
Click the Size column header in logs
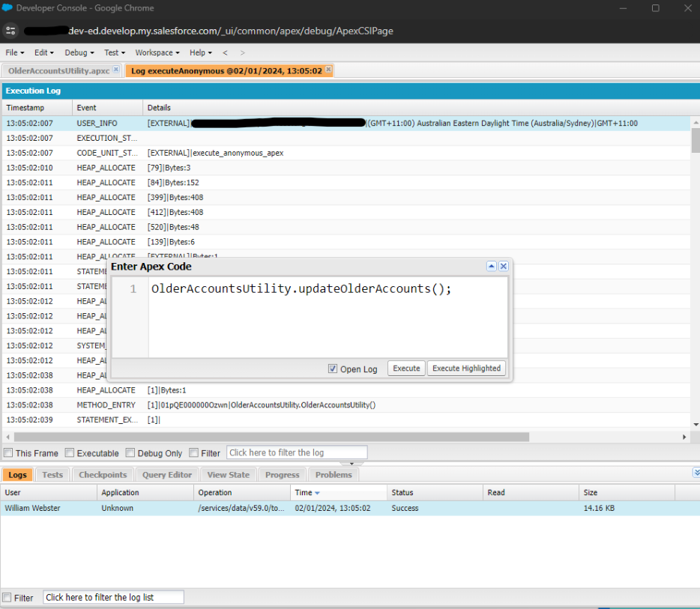(x=627, y=493)
